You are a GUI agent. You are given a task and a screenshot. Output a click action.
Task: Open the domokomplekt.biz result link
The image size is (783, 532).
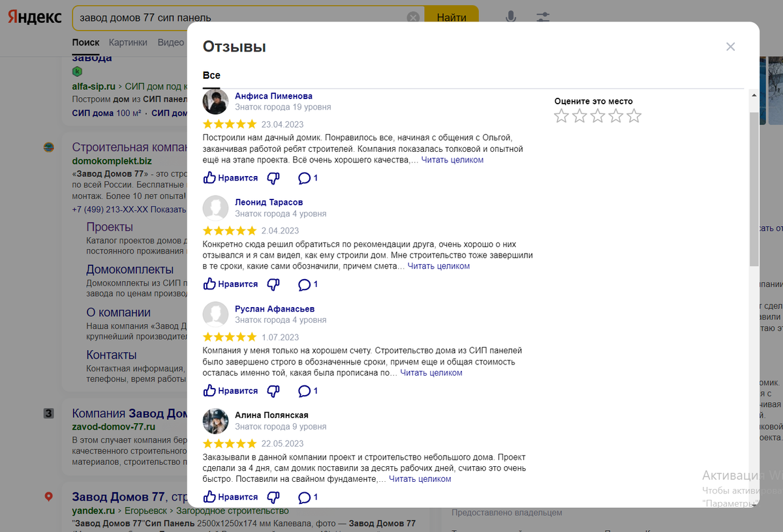point(112,160)
